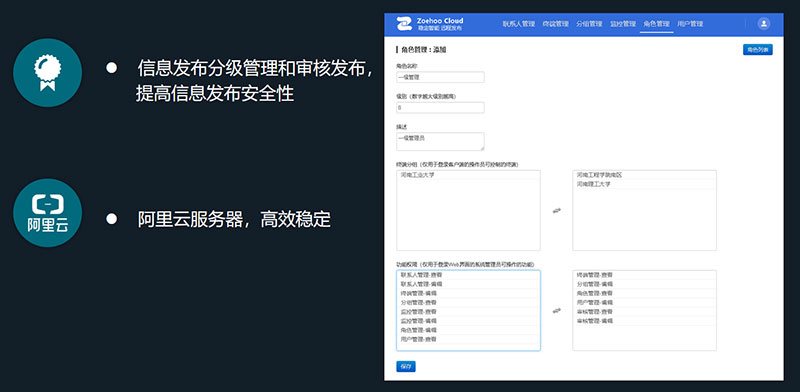
Task: Select 分组管理-编辑 in the right permission list
Action: pos(644,284)
